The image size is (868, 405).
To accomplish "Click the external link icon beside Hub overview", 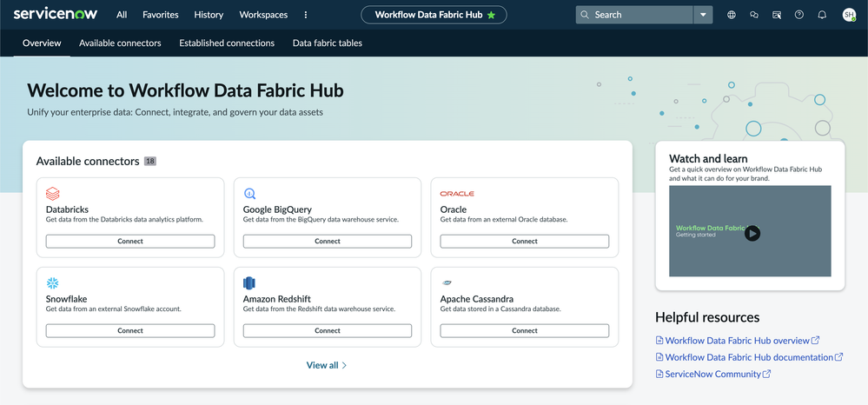I will coord(815,340).
